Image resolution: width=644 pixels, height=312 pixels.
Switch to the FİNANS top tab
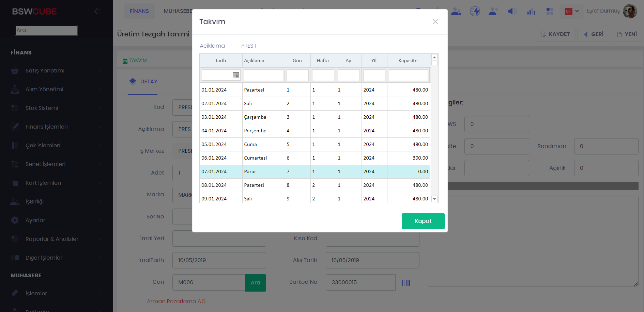[139, 11]
